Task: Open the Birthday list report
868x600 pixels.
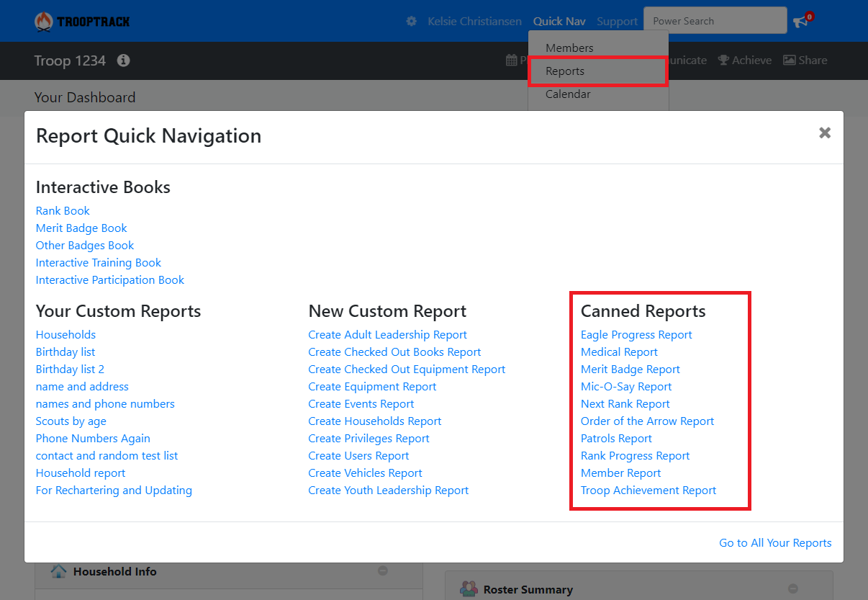Action: [x=65, y=352]
